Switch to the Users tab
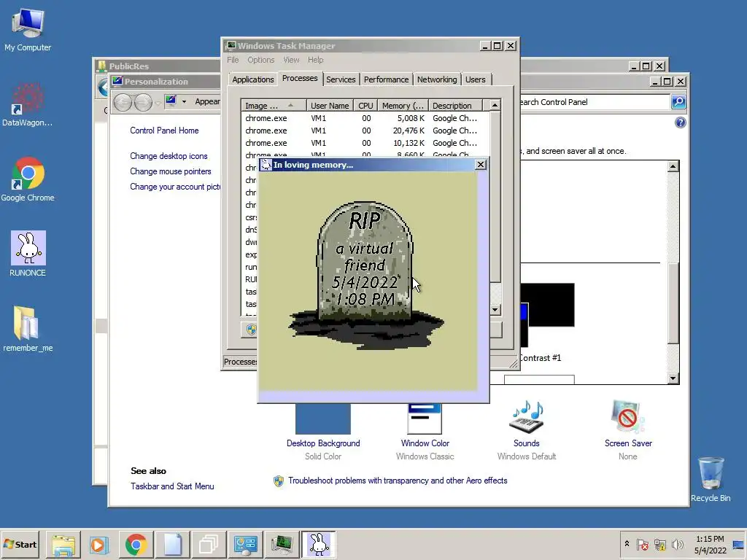Viewport: 747px width, 560px height. click(x=476, y=79)
